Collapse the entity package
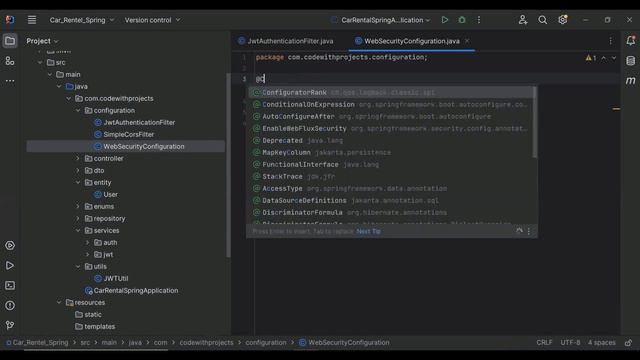Image resolution: width=640 pixels, height=360 pixels. [78, 182]
